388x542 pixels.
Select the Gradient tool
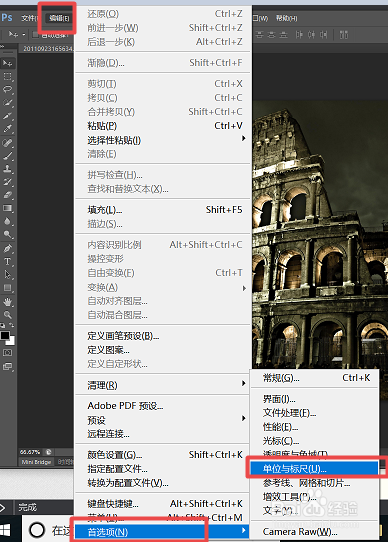tap(7, 208)
